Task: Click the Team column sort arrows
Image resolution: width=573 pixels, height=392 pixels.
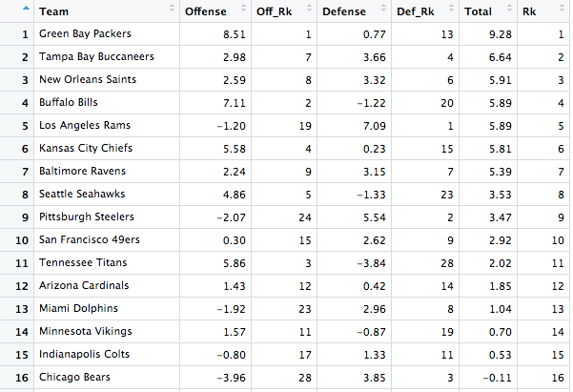Action: (x=171, y=12)
